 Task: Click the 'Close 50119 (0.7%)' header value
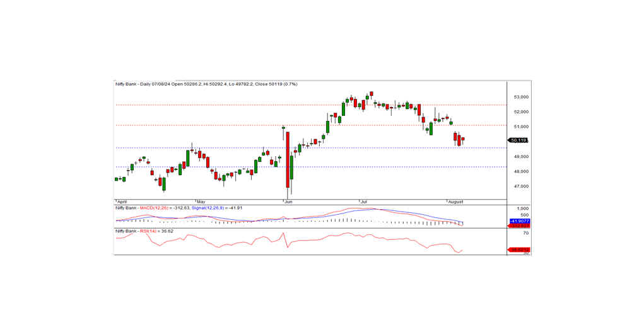[276, 84]
